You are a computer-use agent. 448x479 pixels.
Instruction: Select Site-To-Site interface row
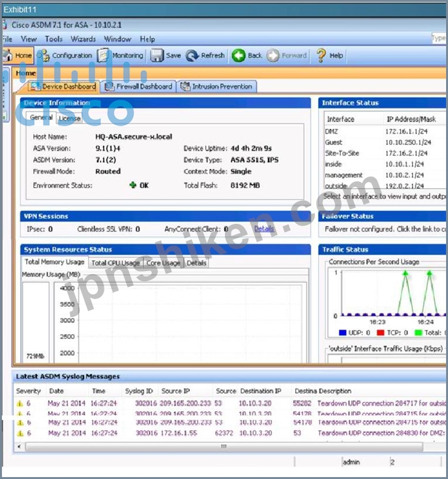click(x=385, y=153)
